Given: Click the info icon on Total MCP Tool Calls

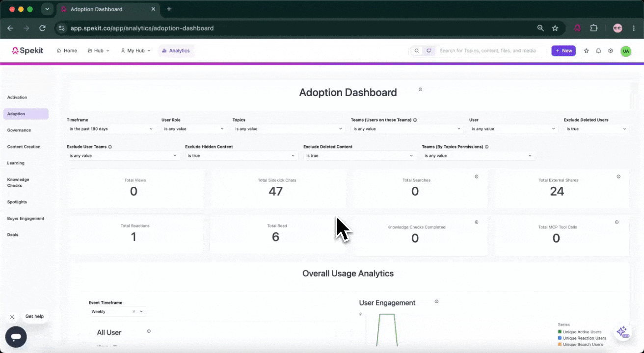Looking at the screenshot, I should 617,222.
